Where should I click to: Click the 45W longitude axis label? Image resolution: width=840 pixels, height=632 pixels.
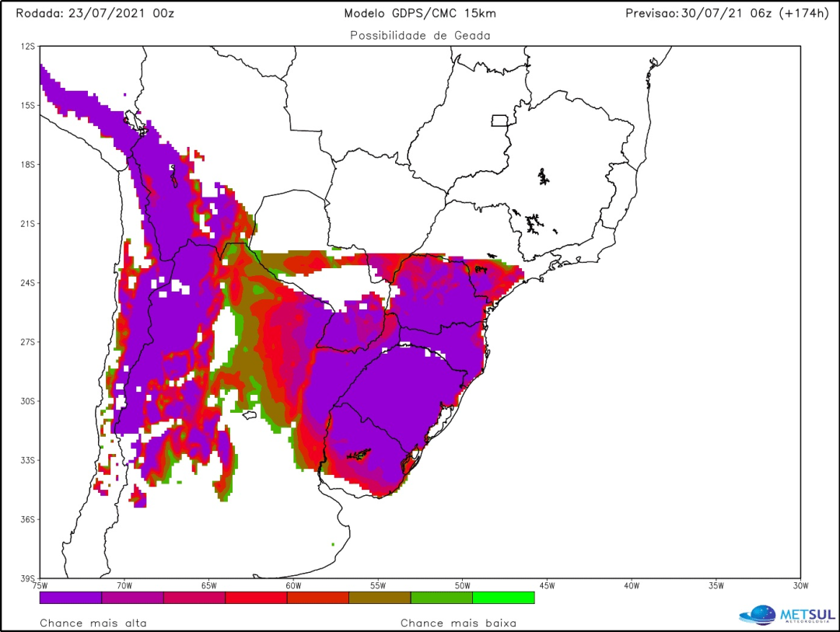547,585
